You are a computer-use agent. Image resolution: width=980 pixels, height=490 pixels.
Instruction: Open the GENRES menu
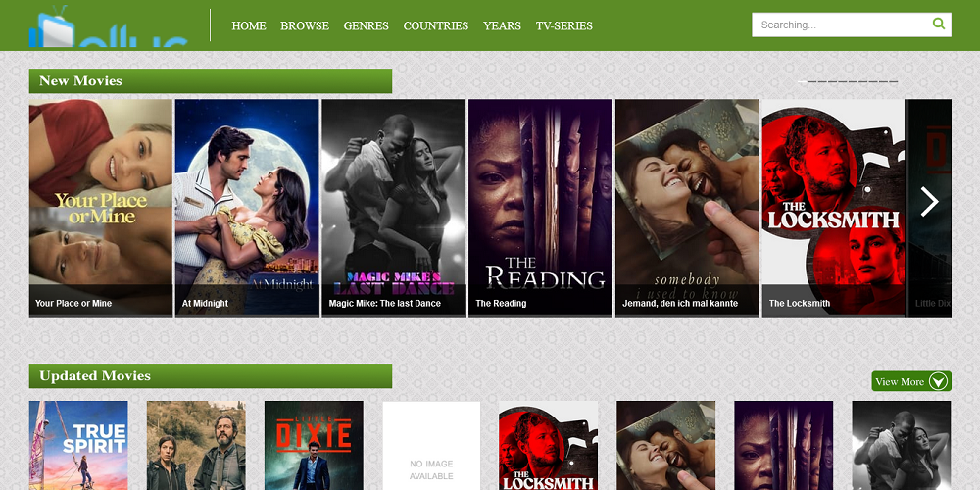[367, 25]
